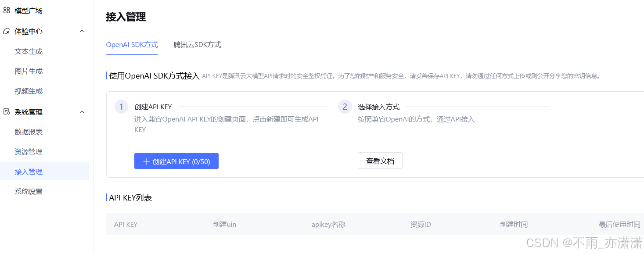Open 查看文档 documentation link

tap(380, 160)
